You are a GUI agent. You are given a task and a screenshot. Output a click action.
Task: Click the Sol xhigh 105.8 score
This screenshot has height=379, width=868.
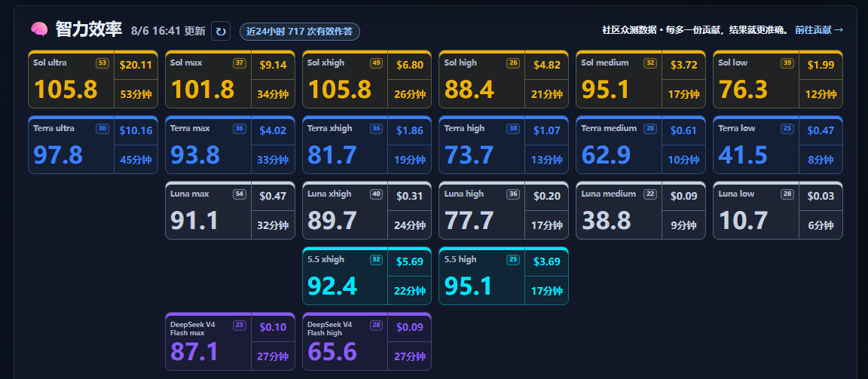pos(341,89)
